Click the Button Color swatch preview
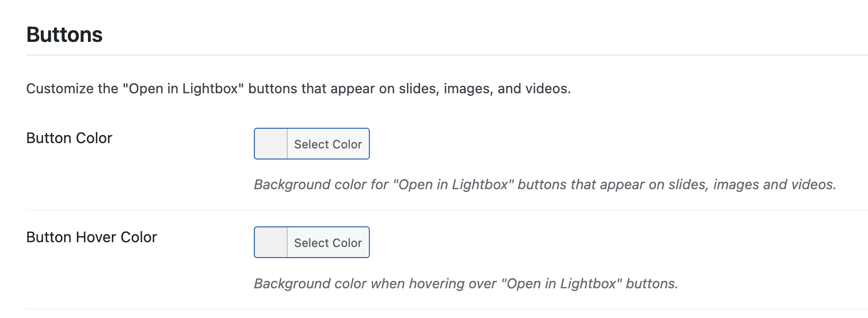 (x=271, y=144)
